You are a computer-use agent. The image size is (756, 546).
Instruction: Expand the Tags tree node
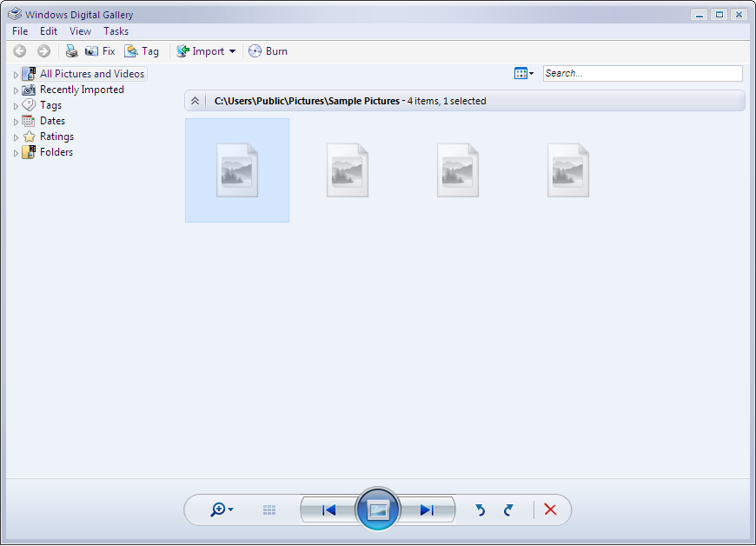pos(16,106)
